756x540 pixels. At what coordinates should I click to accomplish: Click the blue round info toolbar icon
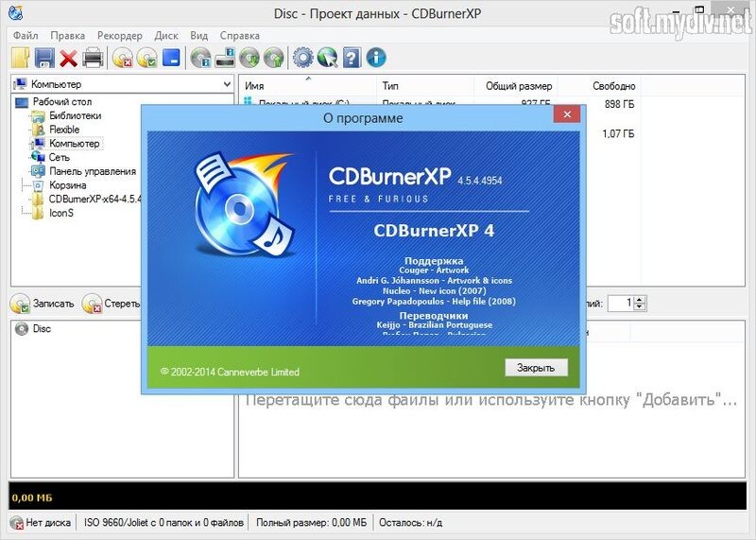coord(376,58)
